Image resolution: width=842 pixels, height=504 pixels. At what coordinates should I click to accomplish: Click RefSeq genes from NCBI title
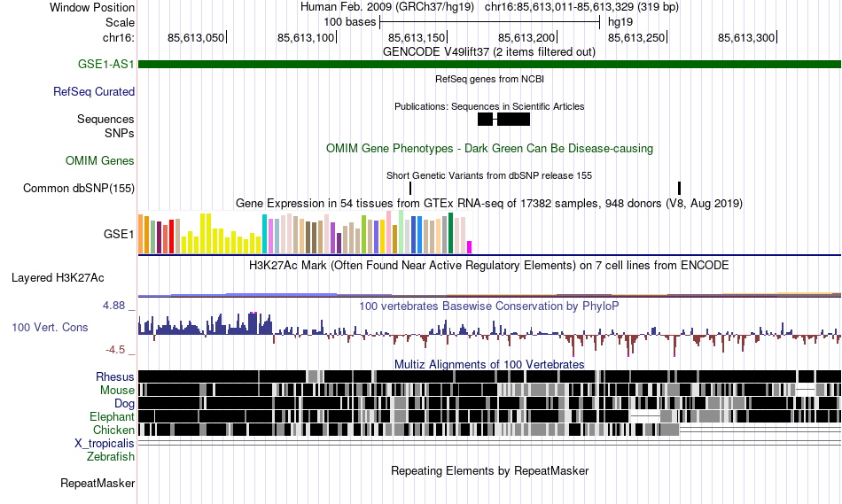[490, 79]
